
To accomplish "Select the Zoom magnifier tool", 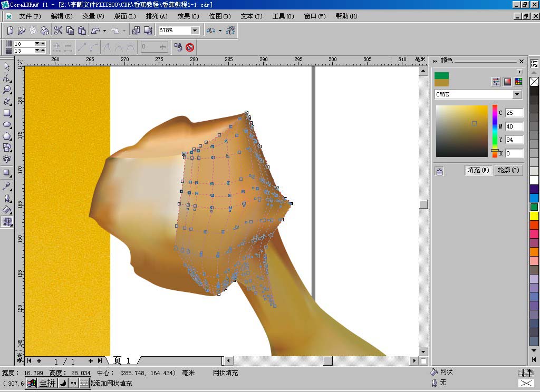I will click(7, 90).
